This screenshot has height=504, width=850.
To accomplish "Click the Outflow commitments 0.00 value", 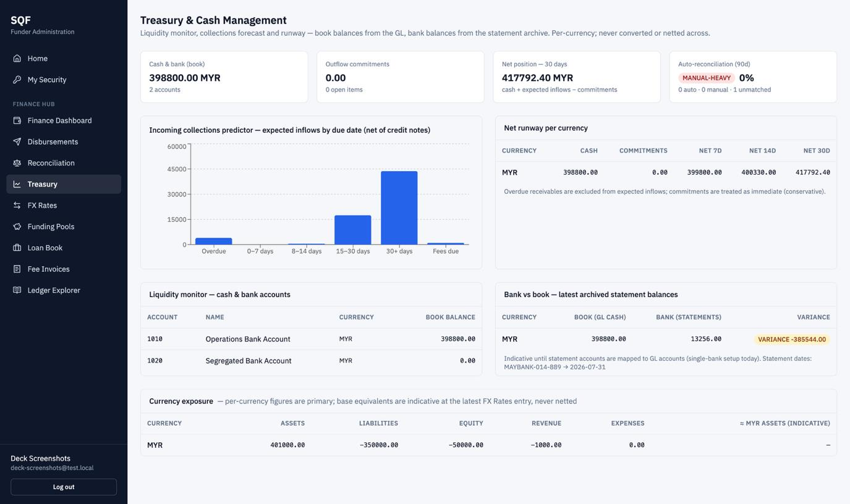I will 336,78.
